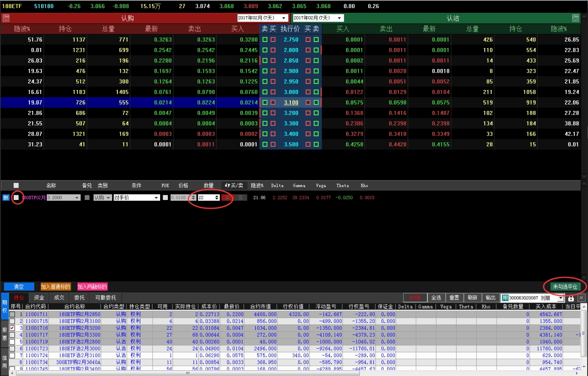588x376 pixels.
Task: Check the position row 11001711 checkbox
Action: coord(12,314)
